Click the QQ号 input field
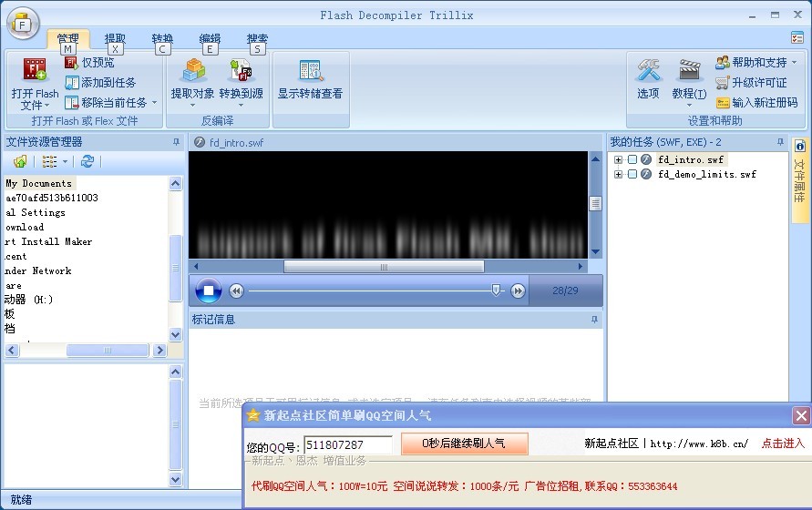Screen dimensions: 812x510 coord(348,444)
